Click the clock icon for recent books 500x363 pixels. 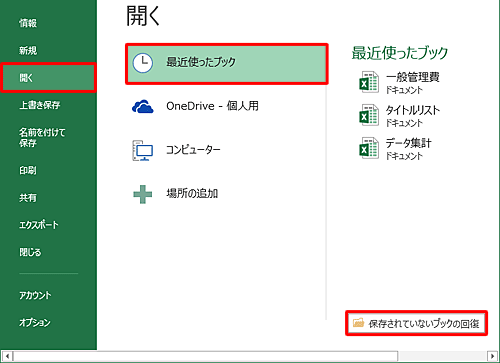(x=143, y=63)
